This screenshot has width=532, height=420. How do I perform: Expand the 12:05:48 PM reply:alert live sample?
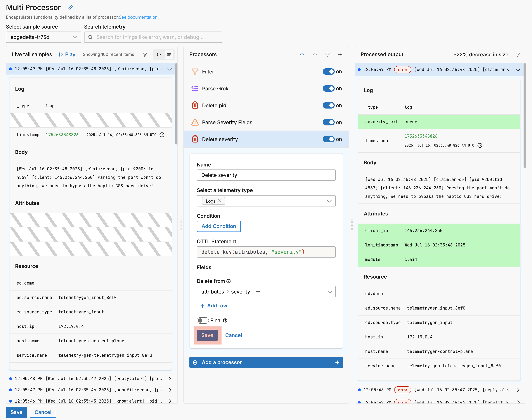170,378
